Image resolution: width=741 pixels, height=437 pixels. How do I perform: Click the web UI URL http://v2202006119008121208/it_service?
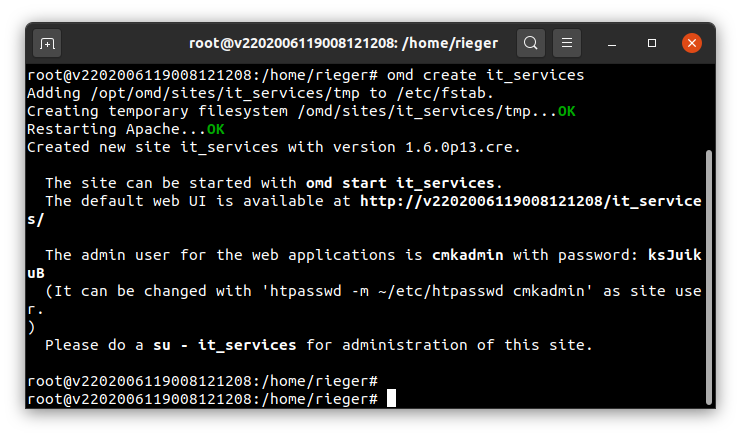[531, 201]
